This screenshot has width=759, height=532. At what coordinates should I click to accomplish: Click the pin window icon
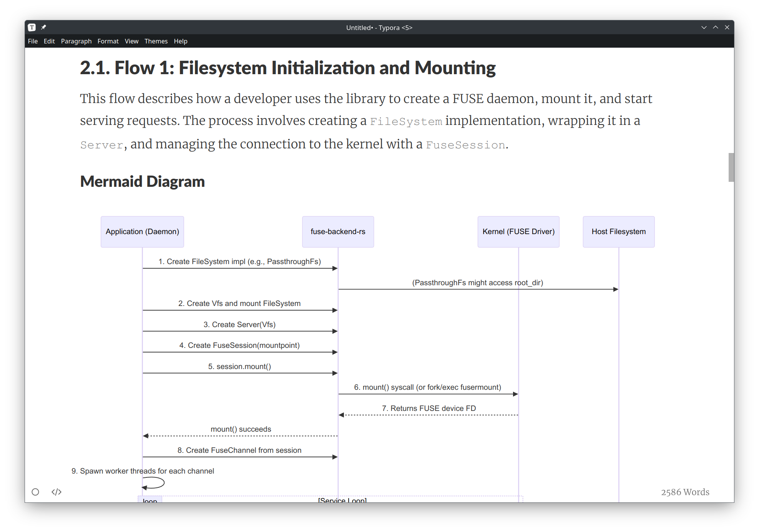point(43,27)
